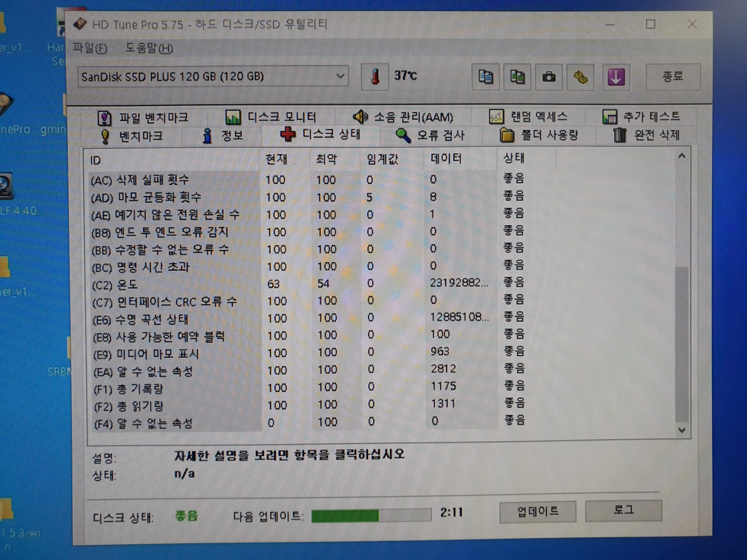Screen dimensions: 747x560
Task: Click the red cross 디스크 상태 icon
Action: coord(288,135)
